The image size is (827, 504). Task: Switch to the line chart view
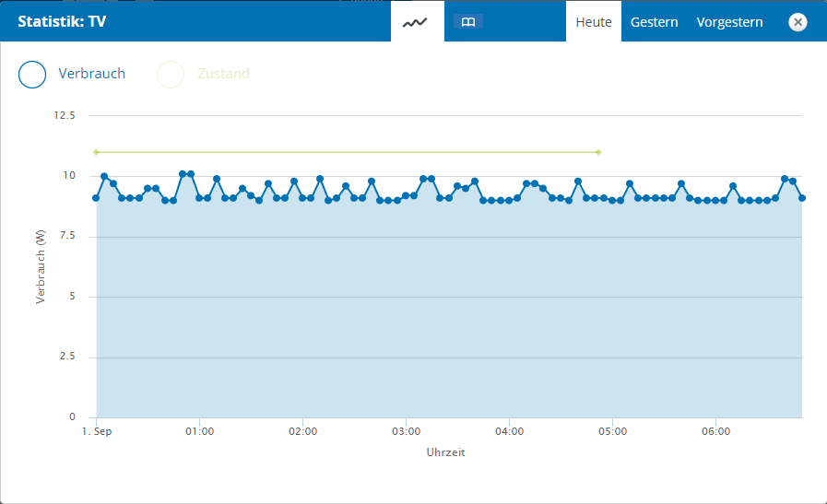[417, 21]
